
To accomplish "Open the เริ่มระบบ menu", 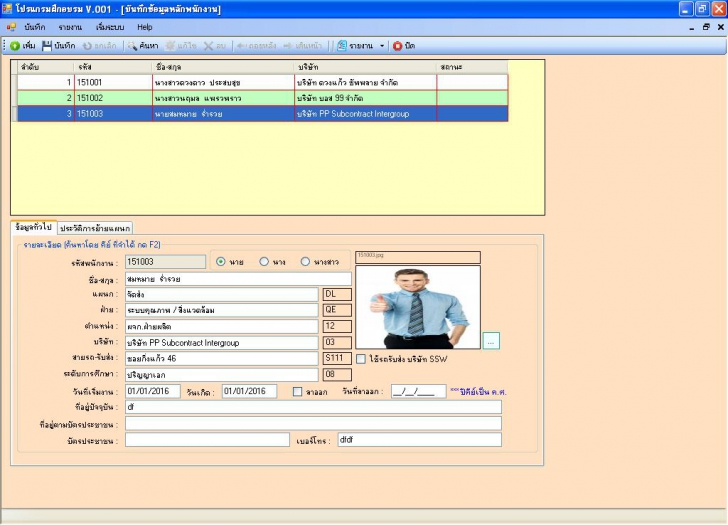I will pos(108,26).
